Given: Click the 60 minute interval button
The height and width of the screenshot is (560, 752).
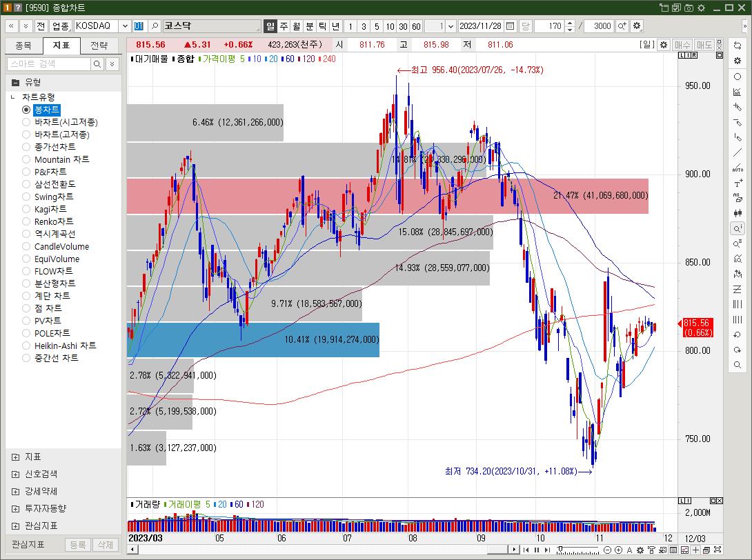Looking at the screenshot, I should coord(416,26).
